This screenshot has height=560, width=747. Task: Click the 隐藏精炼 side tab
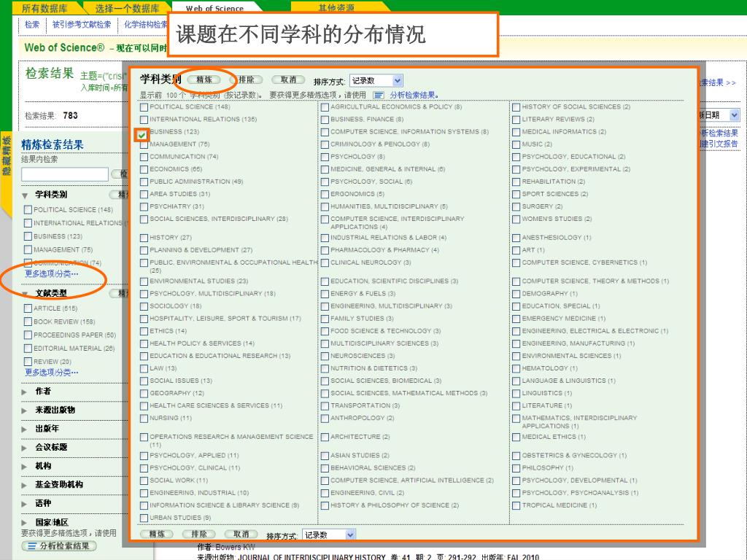pyautogui.click(x=7, y=156)
